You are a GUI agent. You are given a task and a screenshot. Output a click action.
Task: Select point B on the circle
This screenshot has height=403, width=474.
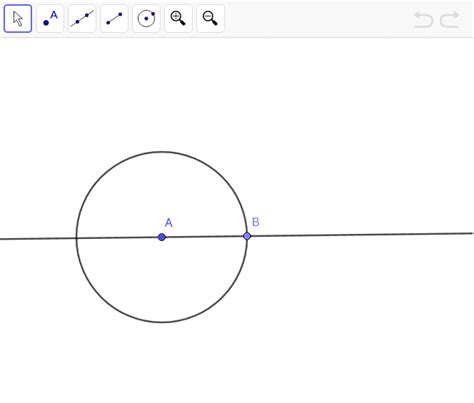pos(247,236)
